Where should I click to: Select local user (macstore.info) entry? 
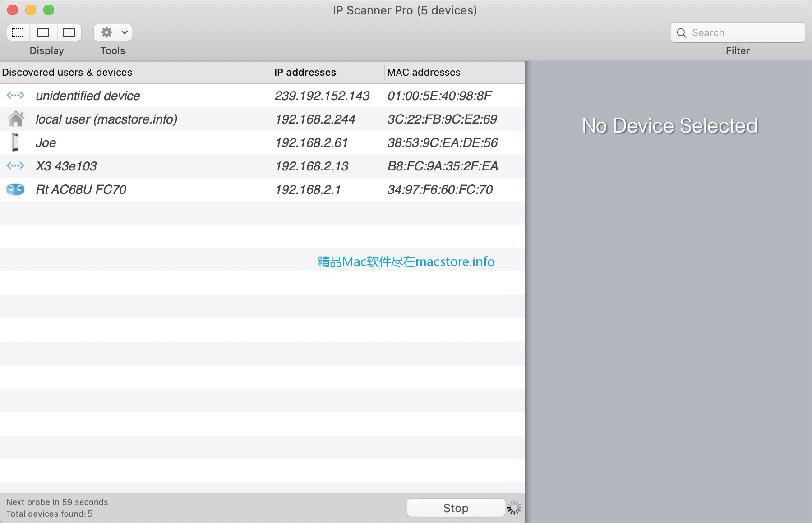106,119
